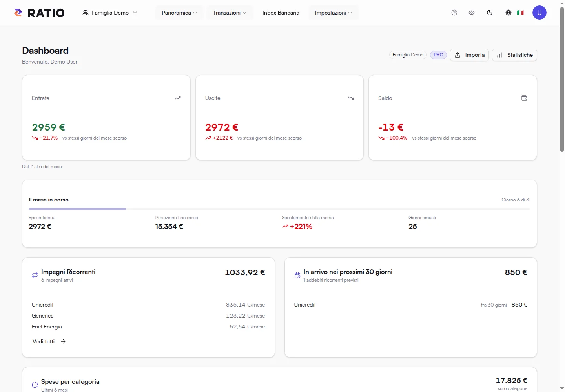Screen dimensions: 565x392
Task: Go to Inbox Bancaria
Action: pyautogui.click(x=281, y=13)
